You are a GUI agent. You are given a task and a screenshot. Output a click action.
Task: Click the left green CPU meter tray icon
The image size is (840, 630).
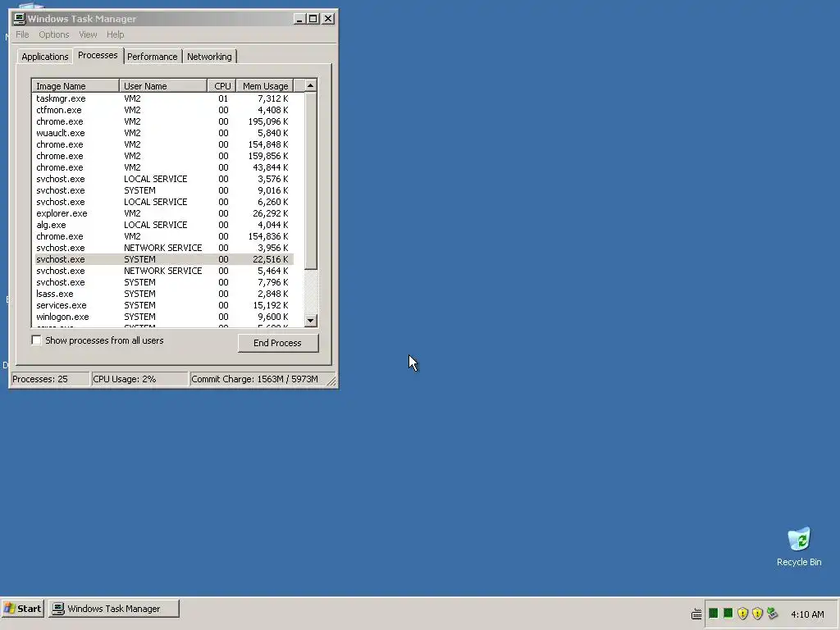point(714,614)
